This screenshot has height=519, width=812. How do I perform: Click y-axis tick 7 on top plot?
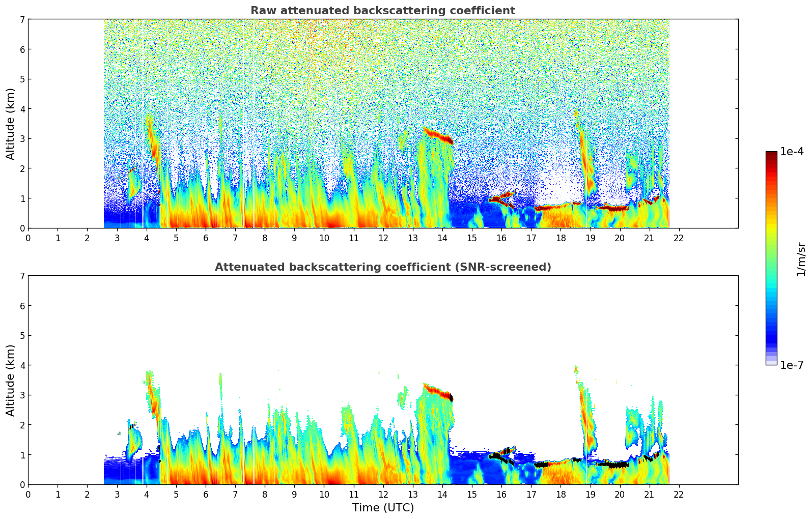click(22, 19)
